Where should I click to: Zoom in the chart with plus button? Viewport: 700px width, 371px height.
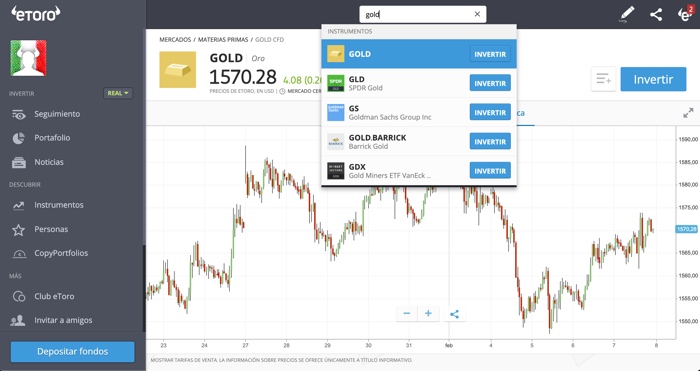[428, 313]
